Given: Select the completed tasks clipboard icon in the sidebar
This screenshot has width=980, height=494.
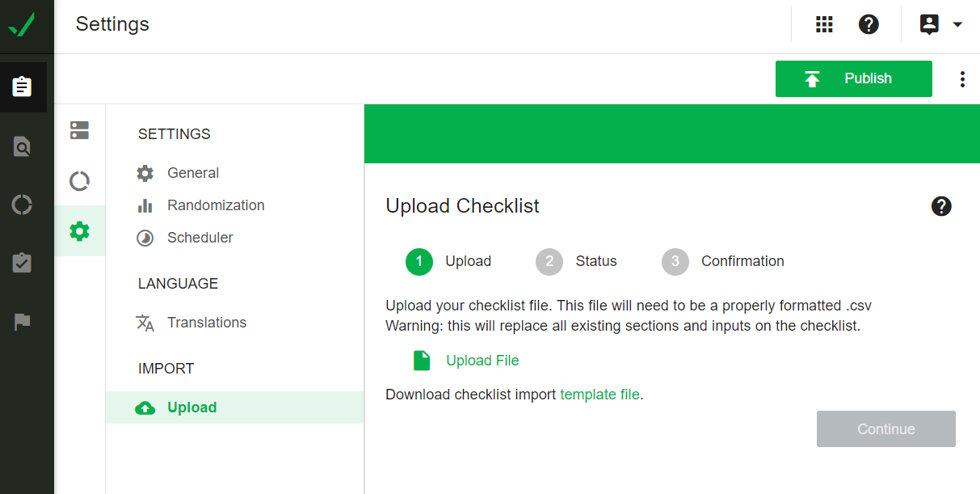Looking at the screenshot, I should (x=23, y=263).
